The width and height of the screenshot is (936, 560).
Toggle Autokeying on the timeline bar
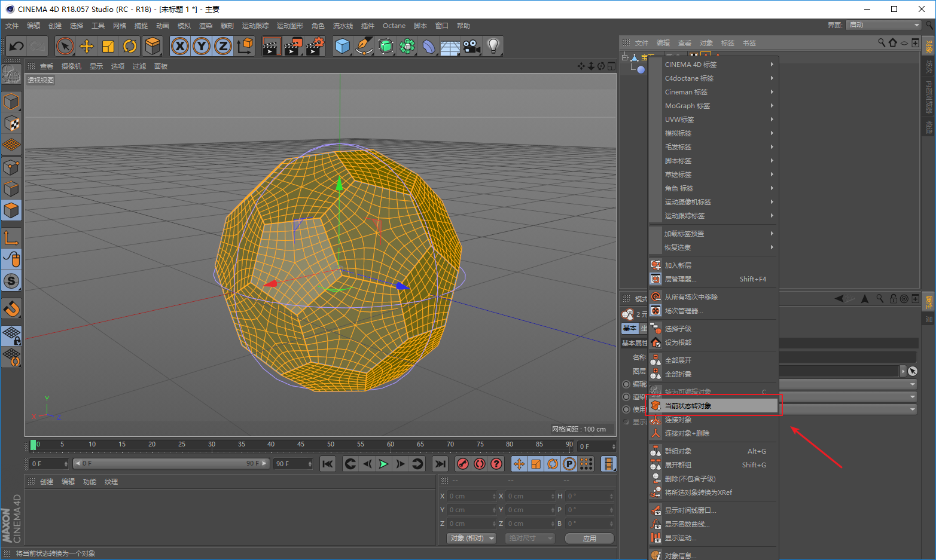click(480, 464)
